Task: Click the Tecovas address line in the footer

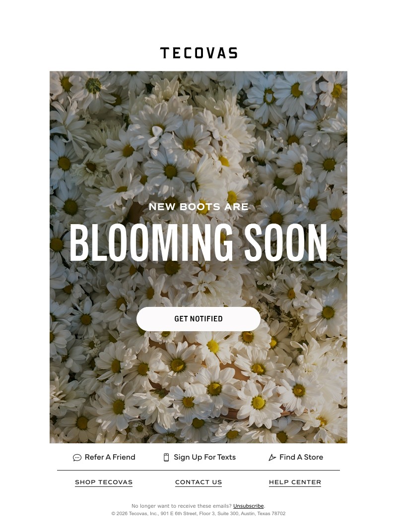Action: click(198, 514)
